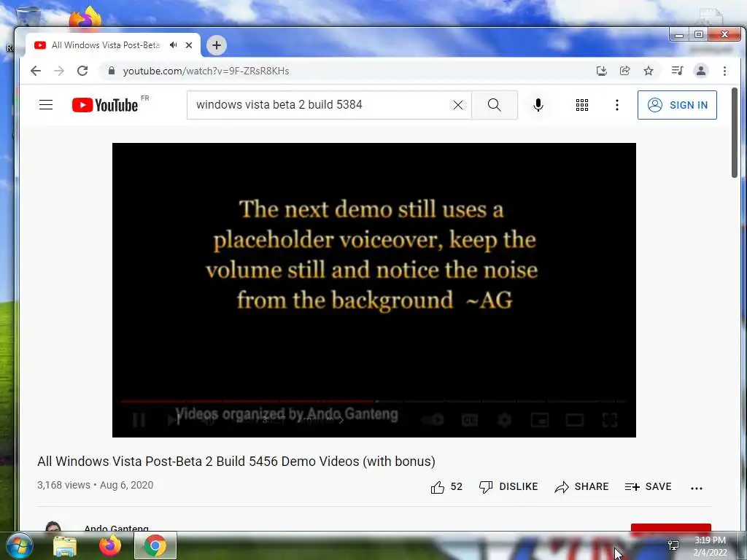Skip to the next video
This screenshot has width=747, height=560.
(174, 419)
